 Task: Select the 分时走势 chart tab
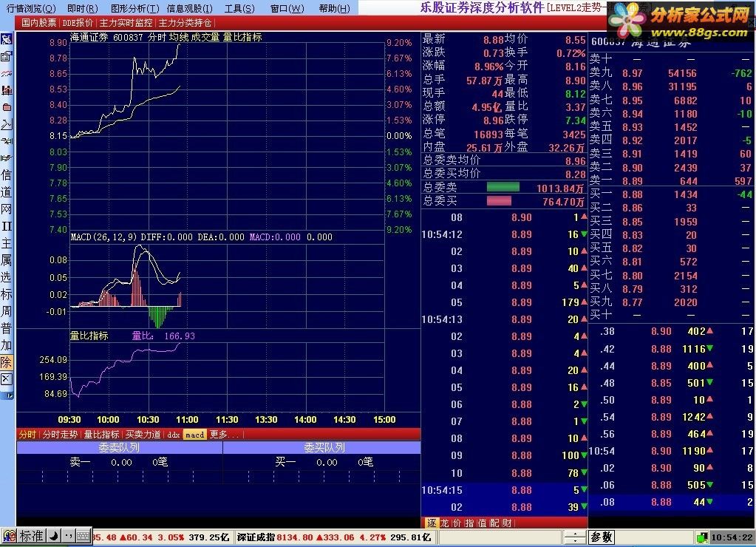(x=60, y=434)
